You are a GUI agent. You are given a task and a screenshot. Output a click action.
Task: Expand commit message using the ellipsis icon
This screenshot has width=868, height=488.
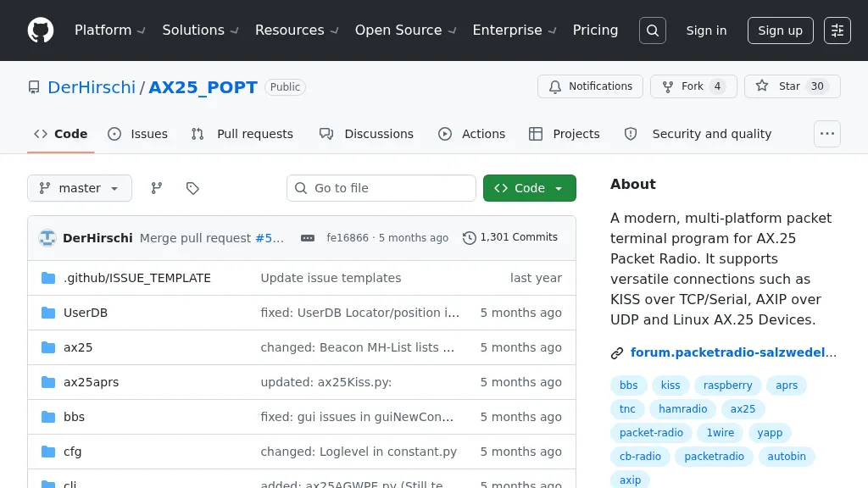(307, 238)
